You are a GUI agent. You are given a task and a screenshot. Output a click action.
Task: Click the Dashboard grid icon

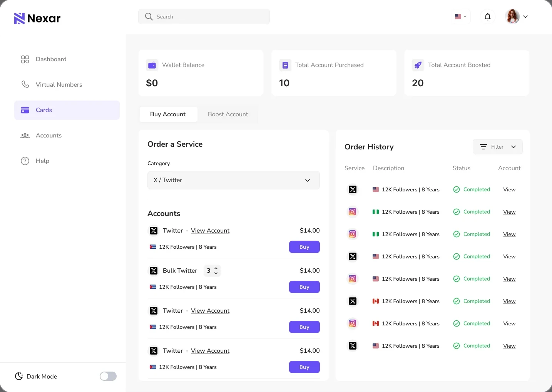tap(25, 59)
